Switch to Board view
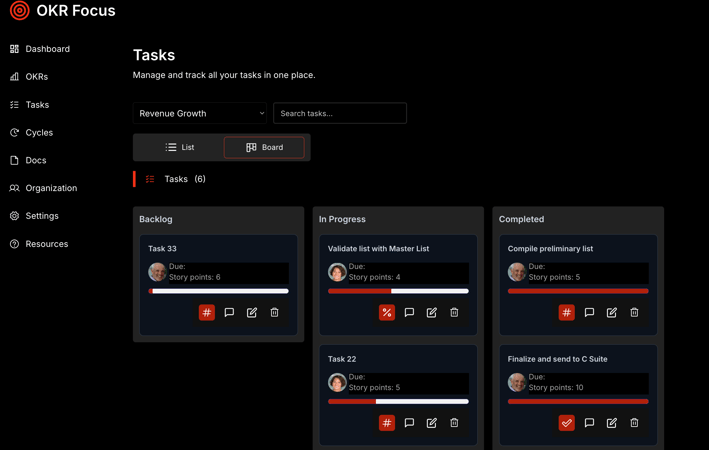The image size is (709, 450). pyautogui.click(x=264, y=147)
